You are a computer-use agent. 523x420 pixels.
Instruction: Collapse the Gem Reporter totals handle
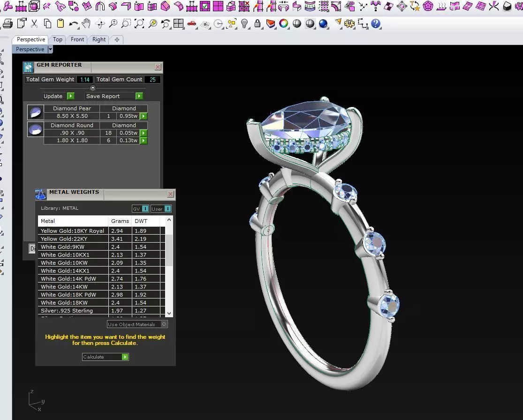click(93, 88)
